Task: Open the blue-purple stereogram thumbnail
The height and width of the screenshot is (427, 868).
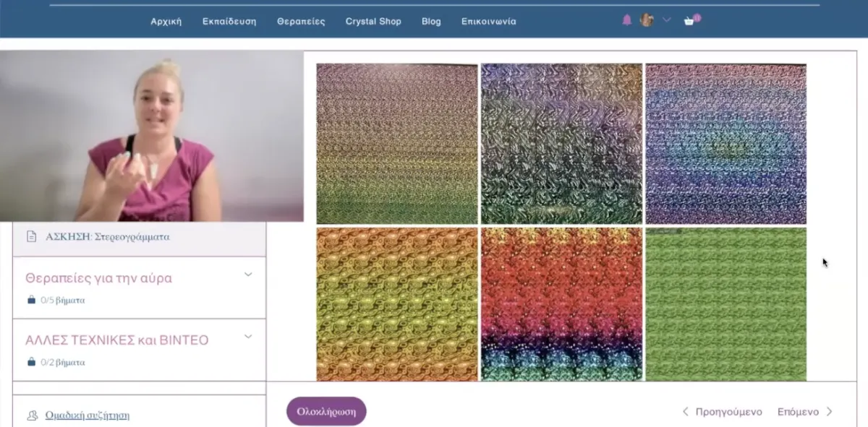Action: tap(726, 144)
